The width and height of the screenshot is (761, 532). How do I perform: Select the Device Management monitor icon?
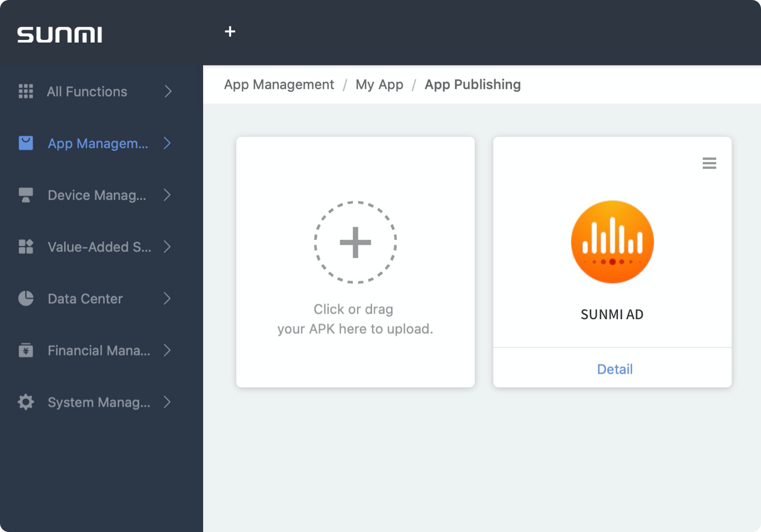coord(26,195)
